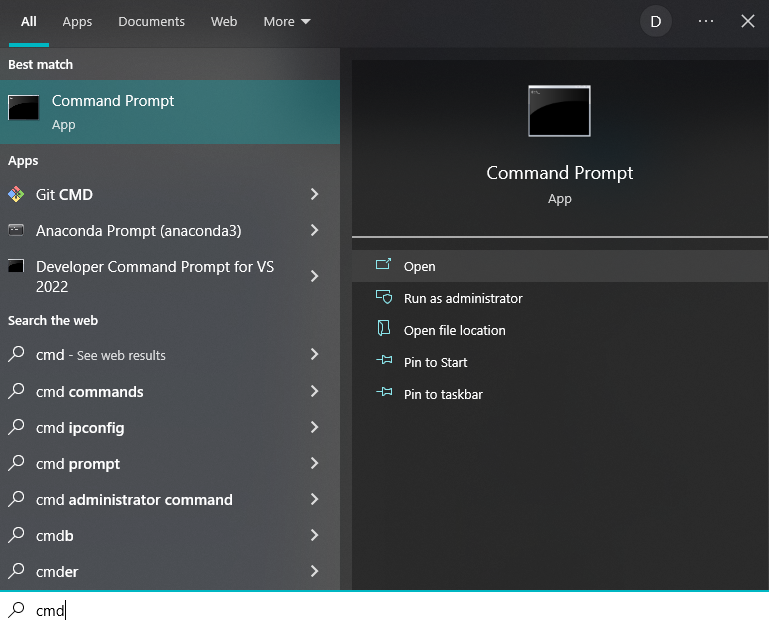Click the large Command Prompt preview icon
Image resolution: width=769 pixels, height=627 pixels.
(x=559, y=111)
